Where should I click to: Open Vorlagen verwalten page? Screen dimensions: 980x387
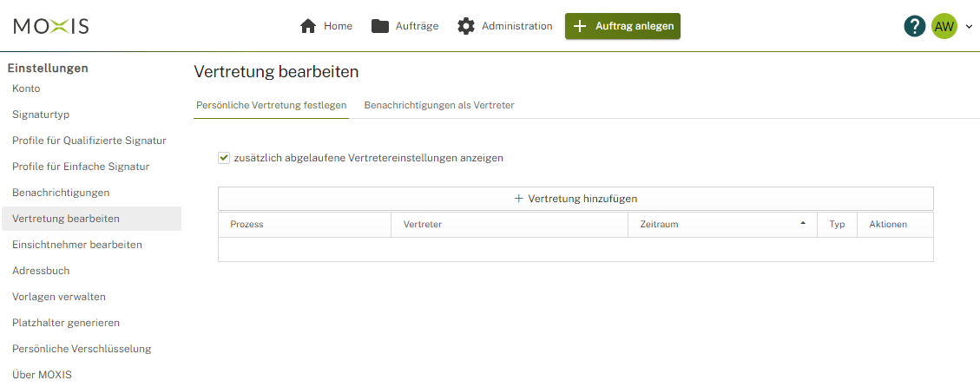coord(59,297)
